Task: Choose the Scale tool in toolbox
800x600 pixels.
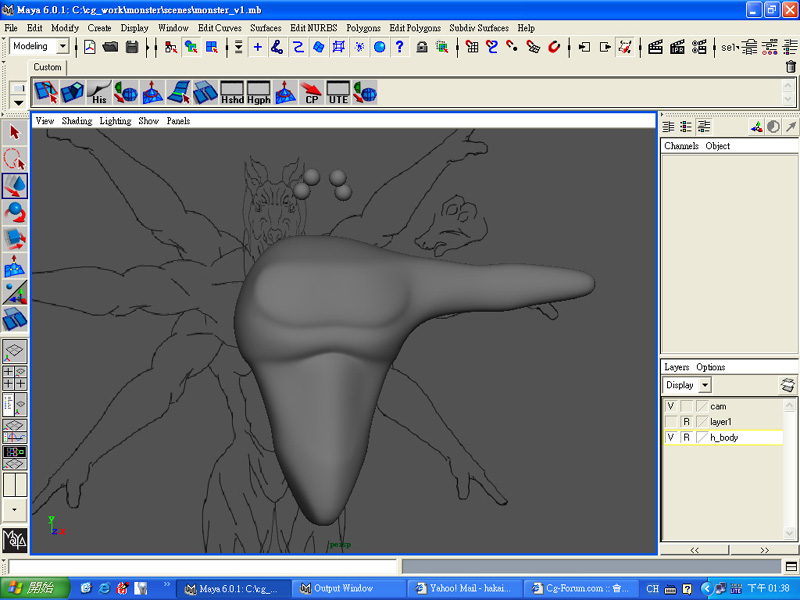Action: [14, 239]
